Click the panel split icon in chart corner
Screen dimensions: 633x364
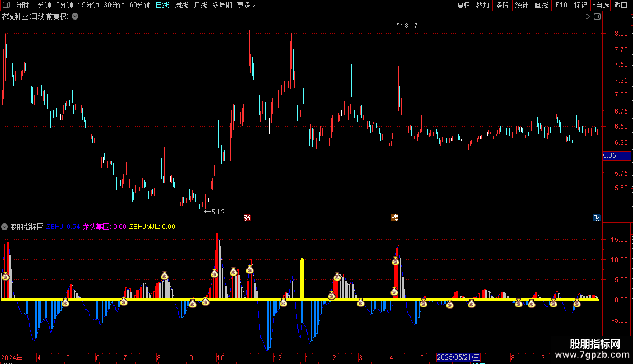pyautogui.click(x=597, y=17)
